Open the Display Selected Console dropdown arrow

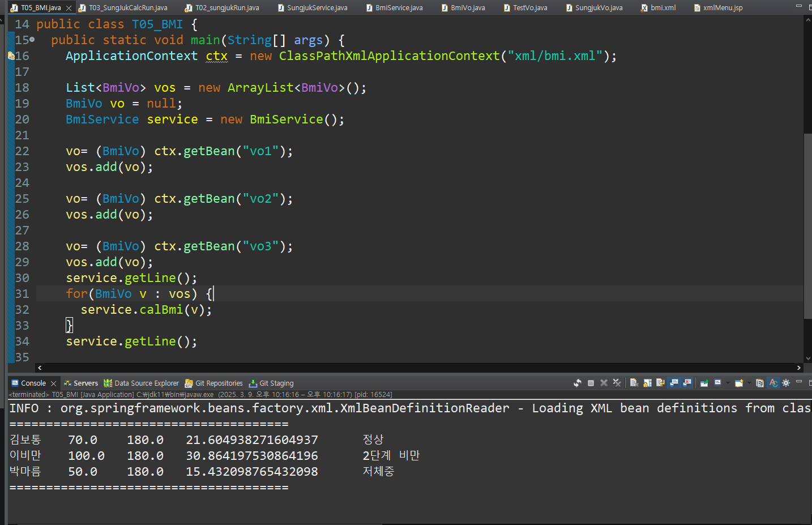(x=728, y=383)
